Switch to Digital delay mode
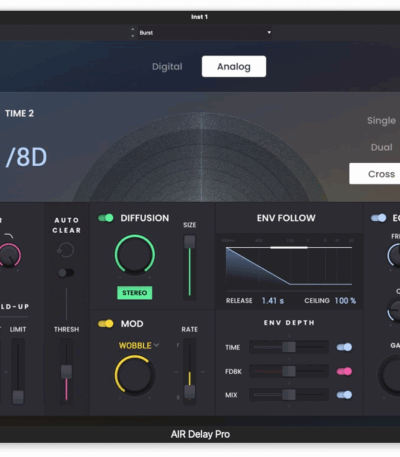Viewport: 400px width, 457px height. pos(167,67)
